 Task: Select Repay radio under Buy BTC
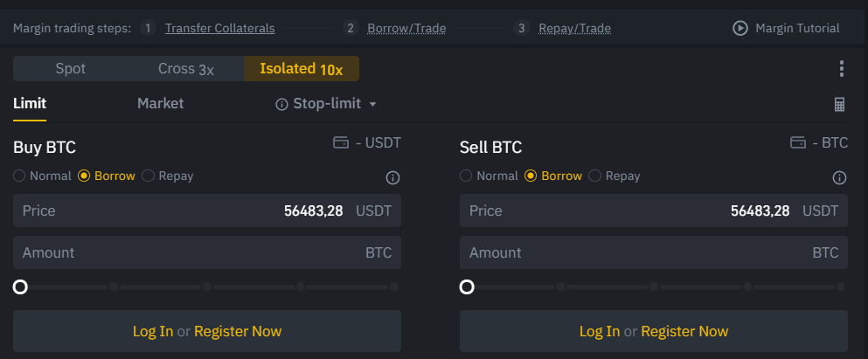(x=149, y=176)
